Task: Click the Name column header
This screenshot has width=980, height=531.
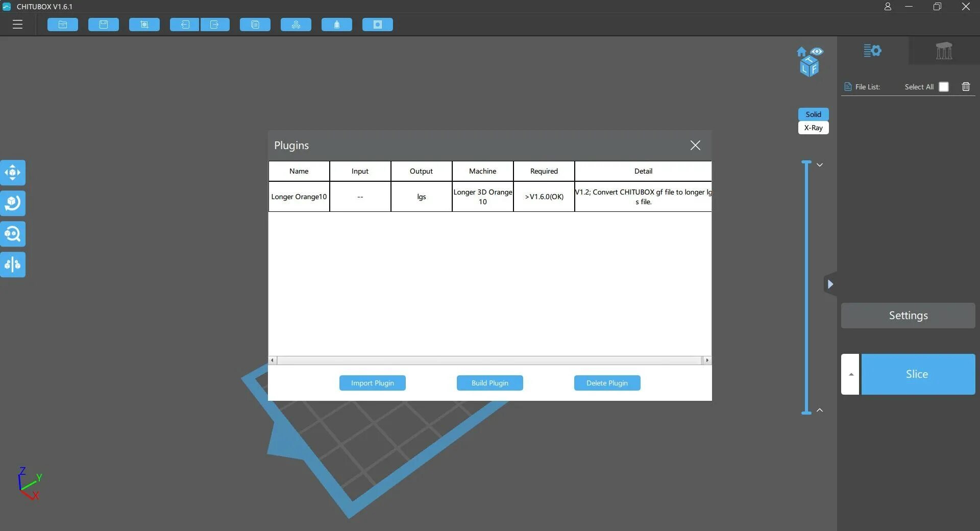Action: click(299, 171)
